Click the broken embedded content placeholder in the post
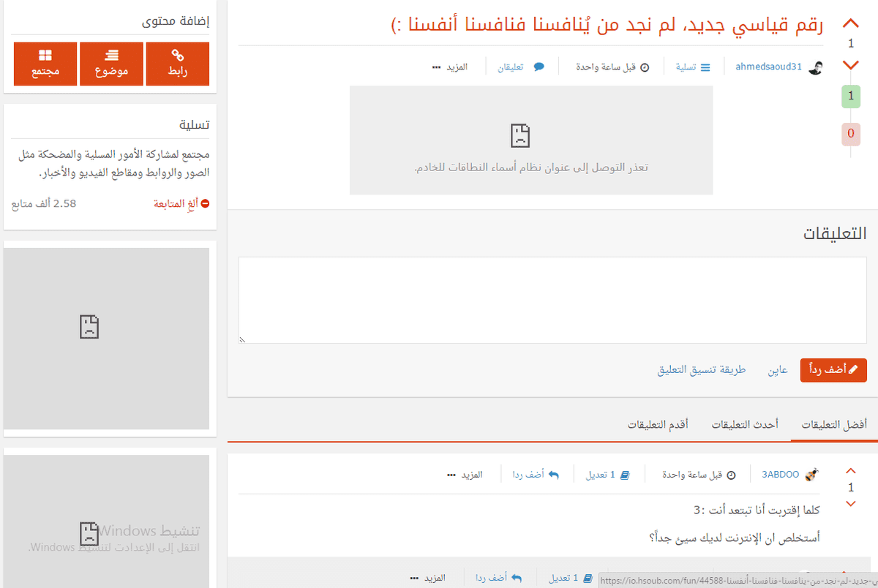The height and width of the screenshot is (588, 878). 531,140
